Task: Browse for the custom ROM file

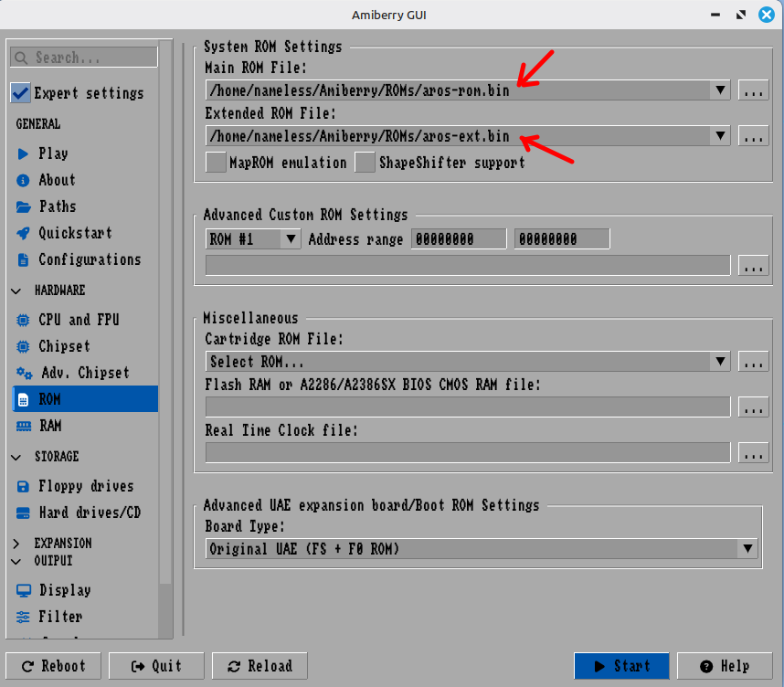Action: click(753, 266)
